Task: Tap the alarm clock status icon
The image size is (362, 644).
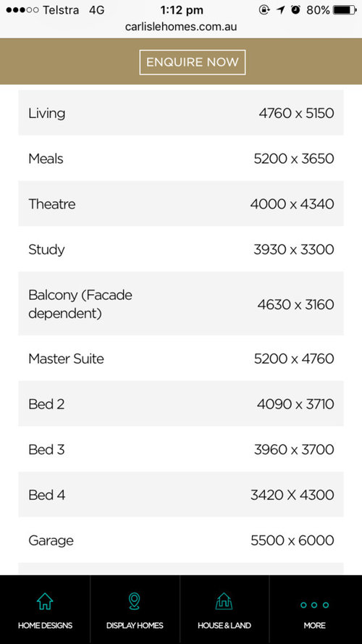Action: tap(295, 10)
